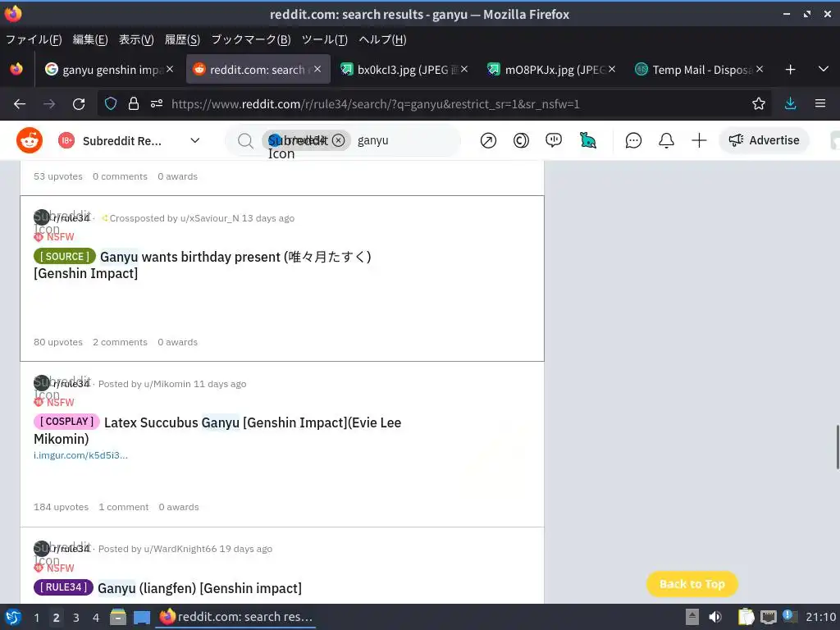Create a new post with plus icon
Image resolution: width=840 pixels, height=630 pixels.
click(x=699, y=140)
